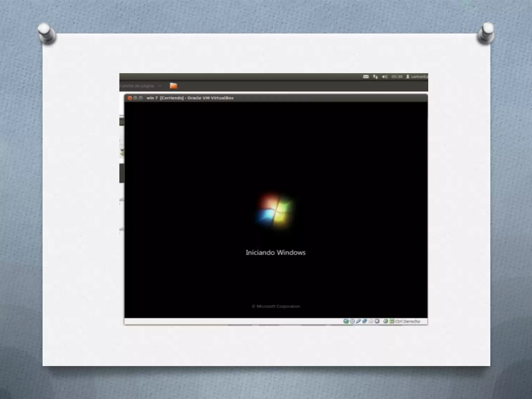Open the USB devices status icon
532x399 pixels.
coord(358,321)
